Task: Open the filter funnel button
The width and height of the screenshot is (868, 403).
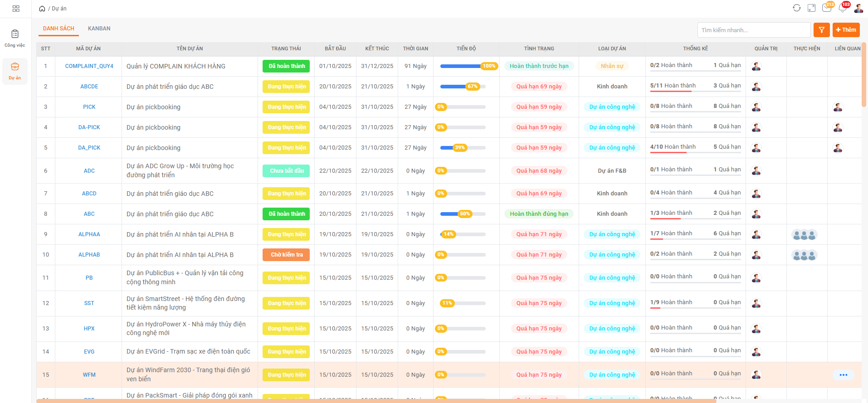Action: (821, 30)
